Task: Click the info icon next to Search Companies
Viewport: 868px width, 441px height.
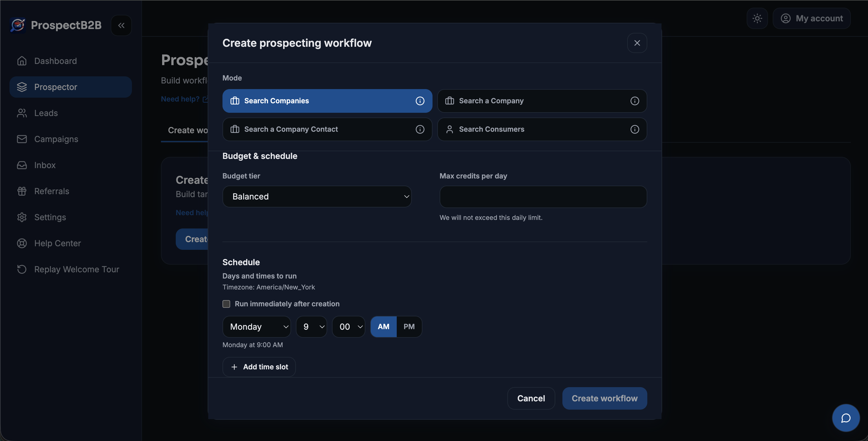Action: pos(420,100)
